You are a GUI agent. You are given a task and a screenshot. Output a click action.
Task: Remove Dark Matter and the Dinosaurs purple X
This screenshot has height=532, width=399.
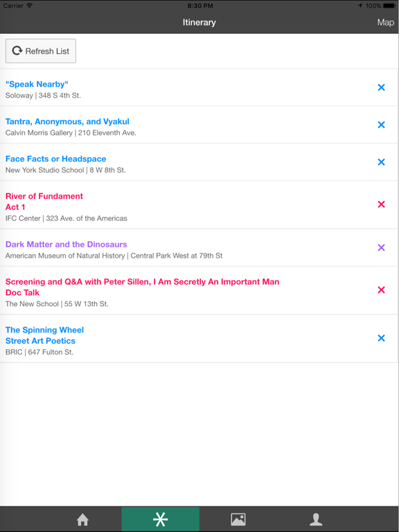pyautogui.click(x=381, y=248)
